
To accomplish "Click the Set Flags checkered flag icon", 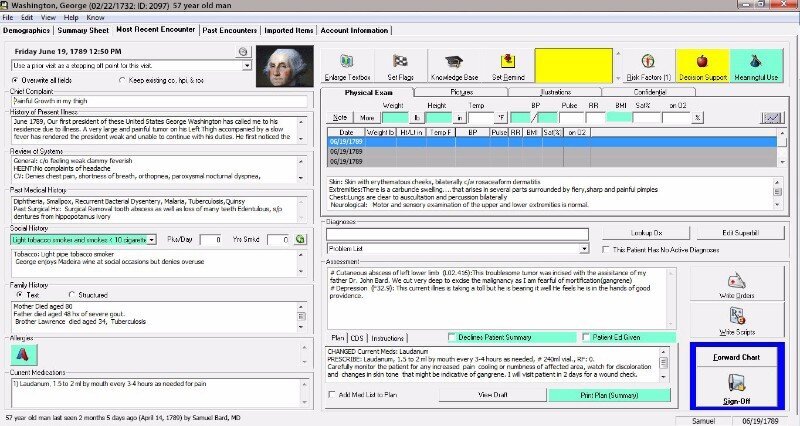I will [402, 61].
